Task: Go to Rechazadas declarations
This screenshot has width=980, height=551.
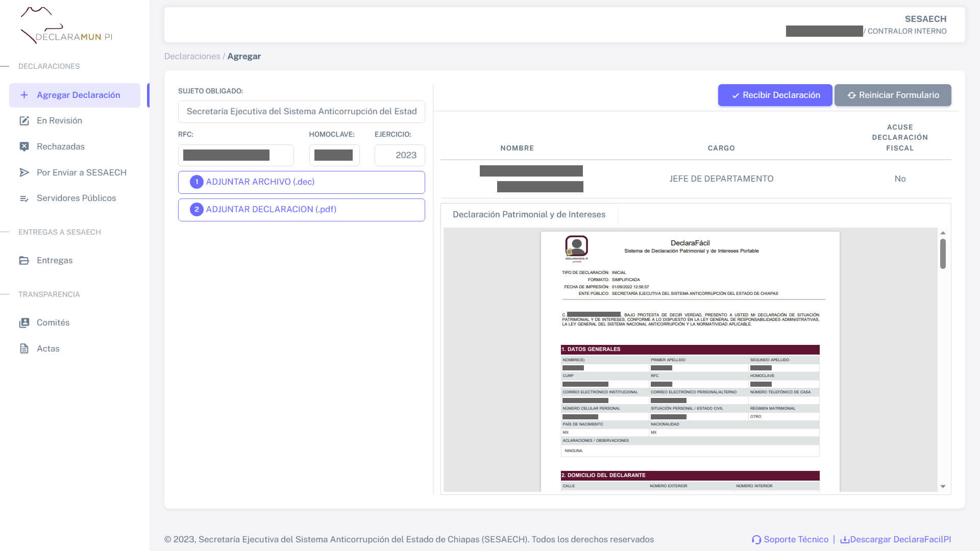Action: point(75,146)
